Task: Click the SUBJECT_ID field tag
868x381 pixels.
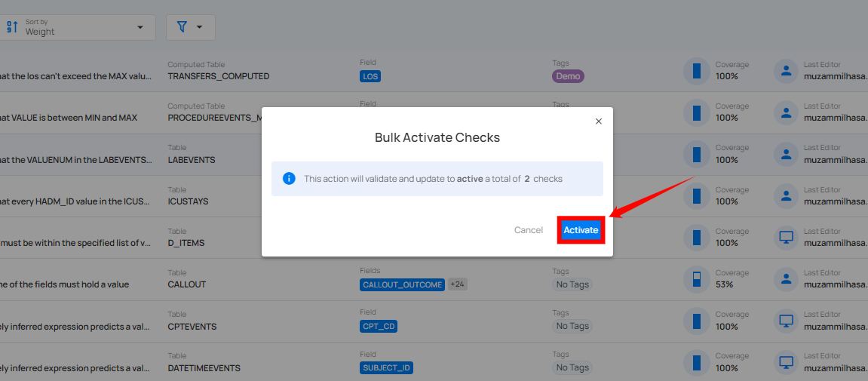Action: [386, 368]
